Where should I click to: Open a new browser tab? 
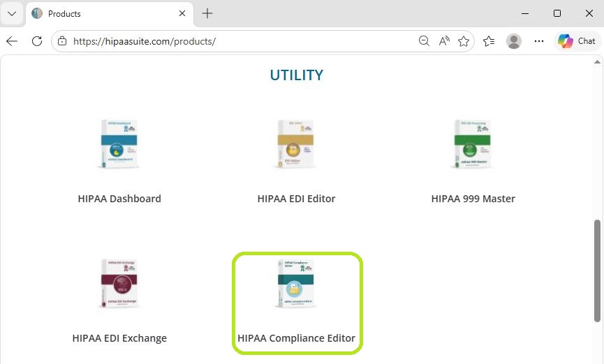pyautogui.click(x=207, y=13)
